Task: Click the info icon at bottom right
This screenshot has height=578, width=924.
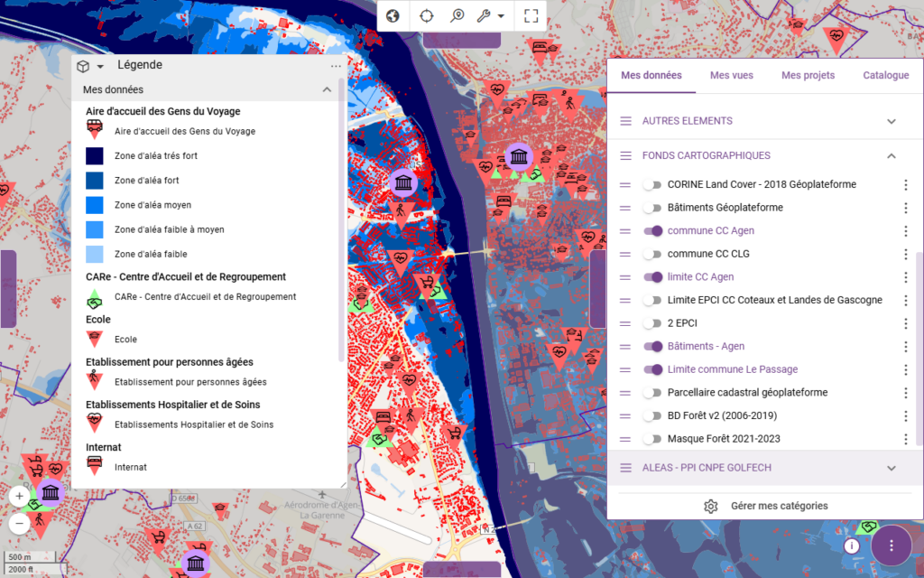Action: click(x=851, y=546)
